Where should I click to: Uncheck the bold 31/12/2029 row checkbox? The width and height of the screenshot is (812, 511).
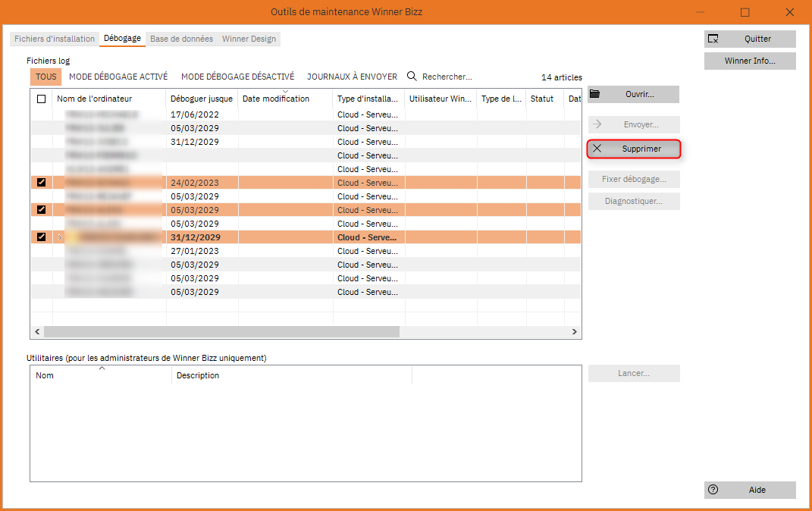pos(42,237)
